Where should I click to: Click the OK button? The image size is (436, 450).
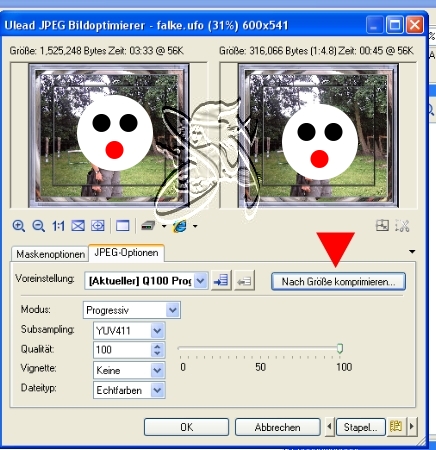point(186,427)
